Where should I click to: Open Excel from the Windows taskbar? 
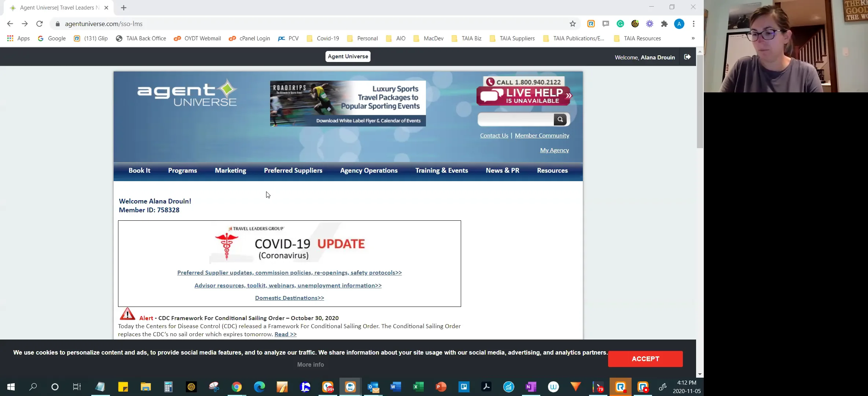point(418,386)
